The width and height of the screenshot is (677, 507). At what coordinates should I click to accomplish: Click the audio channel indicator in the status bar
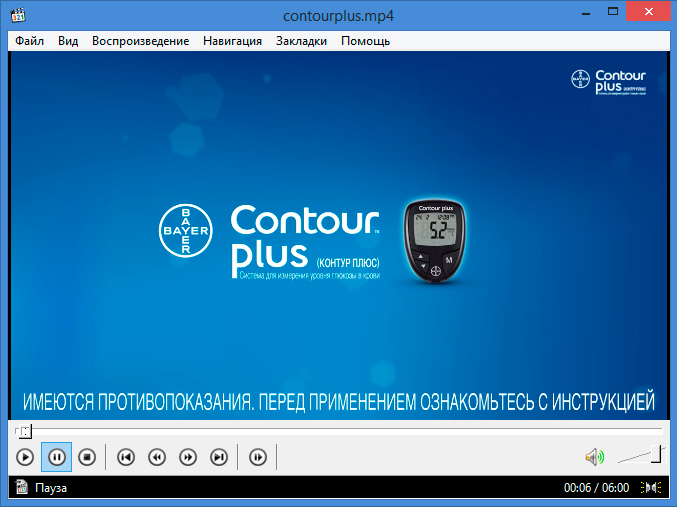tap(651, 488)
